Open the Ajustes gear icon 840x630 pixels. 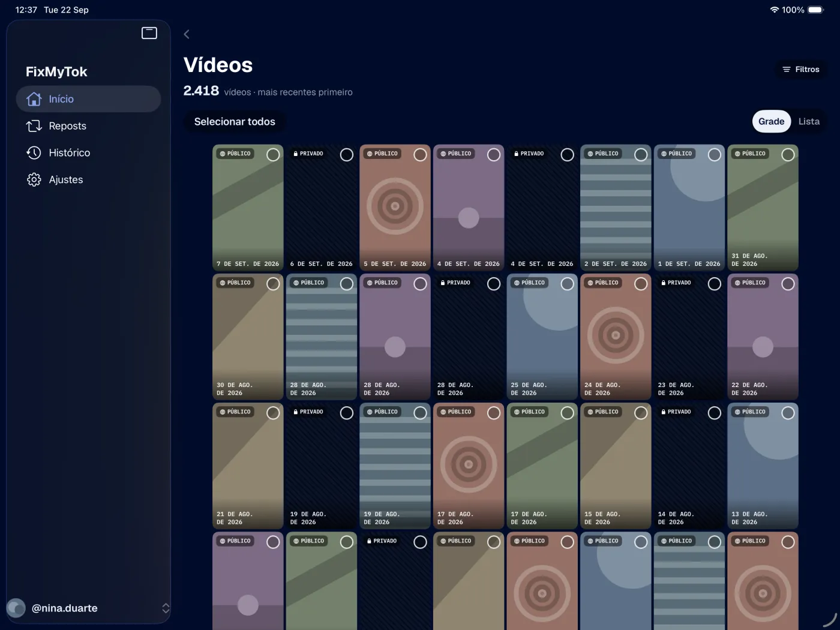34,180
